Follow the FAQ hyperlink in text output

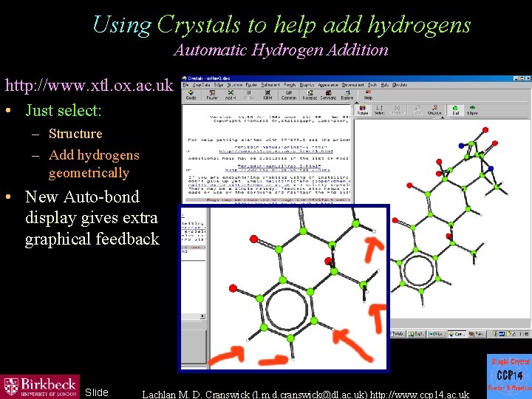278,170
